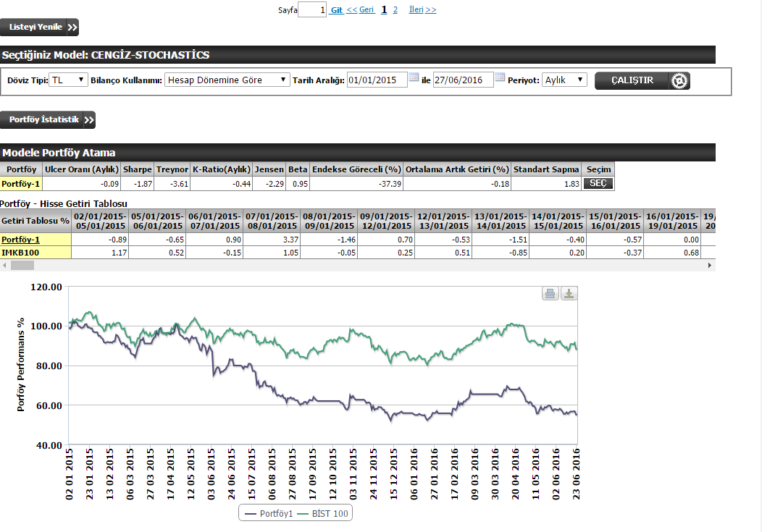Image resolution: width=762 pixels, height=532 pixels.
Task: Click the Listeyi Yenile button
Action: point(39,28)
